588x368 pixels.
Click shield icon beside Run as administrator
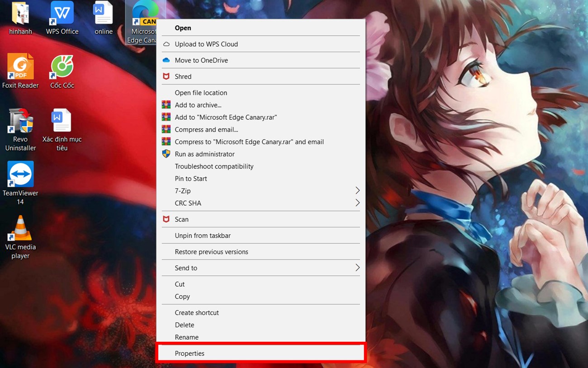(166, 154)
